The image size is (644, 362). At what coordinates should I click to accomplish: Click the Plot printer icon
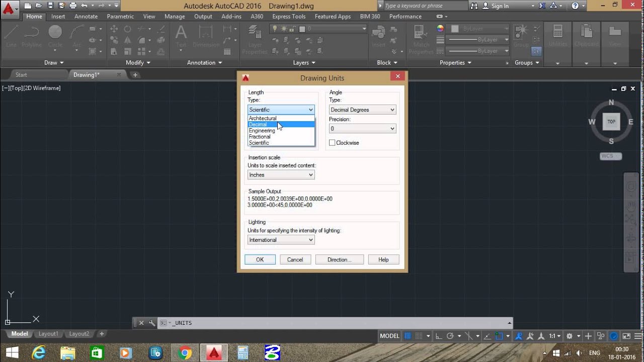[73, 6]
